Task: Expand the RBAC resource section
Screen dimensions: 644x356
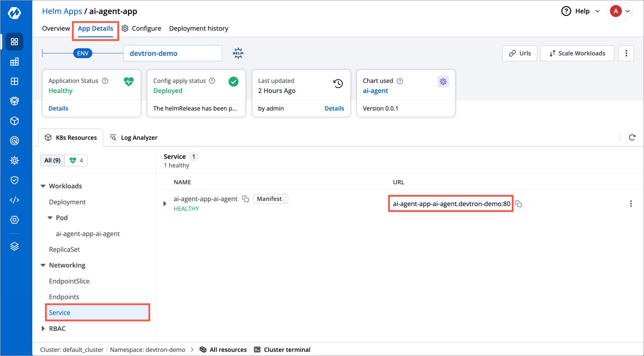Action: pos(43,328)
